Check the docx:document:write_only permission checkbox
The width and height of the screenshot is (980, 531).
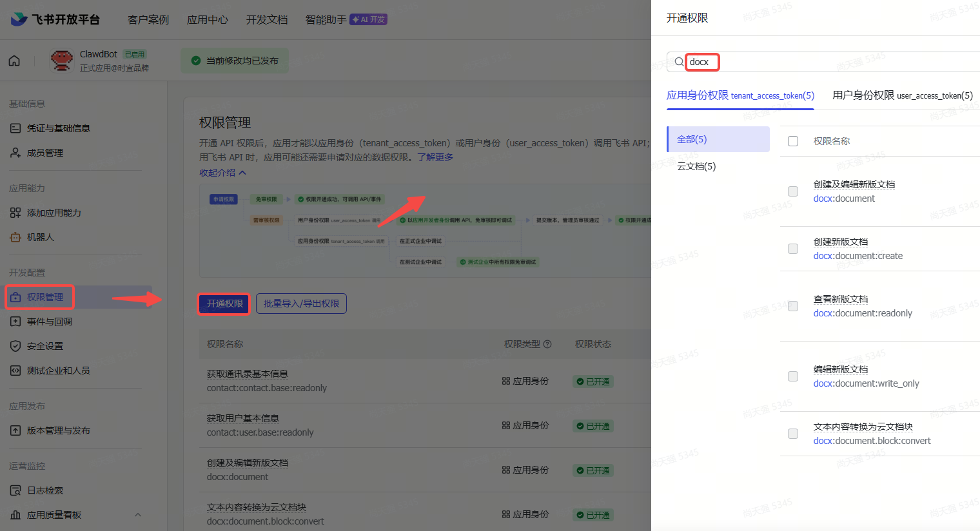click(x=793, y=376)
